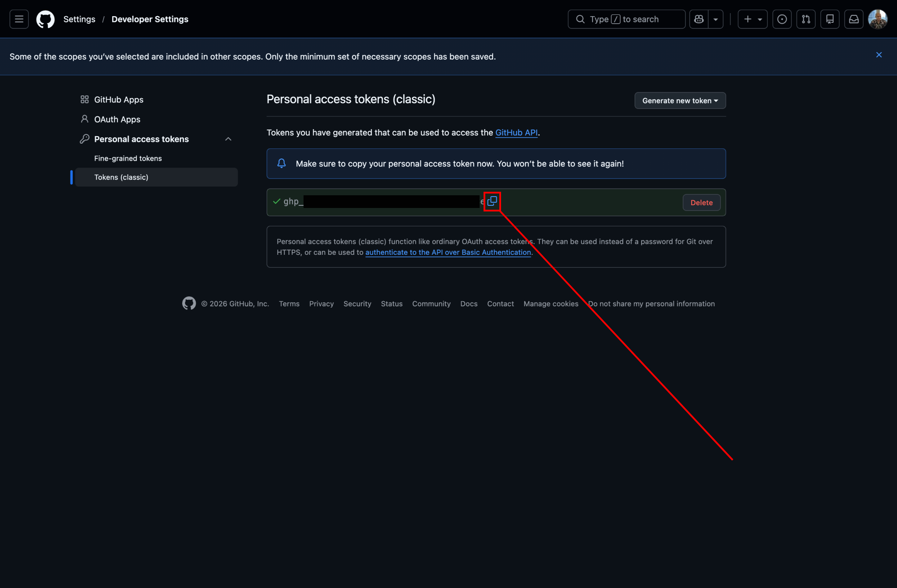This screenshot has height=588, width=897.
Task: Collapse Personal access tokens chevron
Action: pyautogui.click(x=228, y=139)
